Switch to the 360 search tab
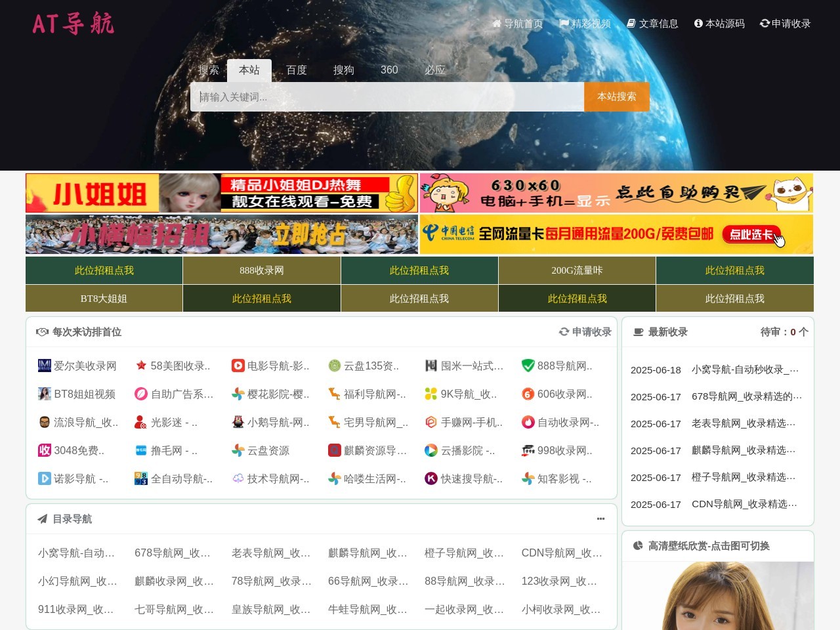Image resolution: width=840 pixels, height=630 pixels. (x=389, y=70)
